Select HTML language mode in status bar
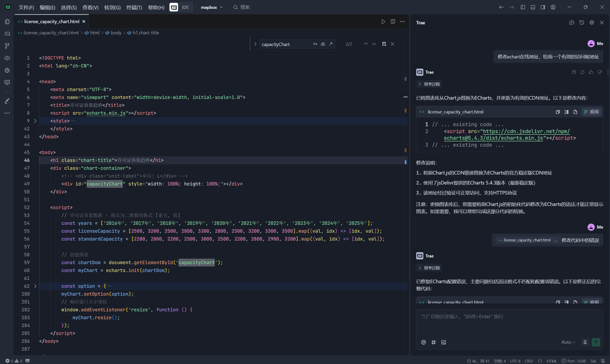The width and height of the screenshot is (610, 364). pos(552,361)
